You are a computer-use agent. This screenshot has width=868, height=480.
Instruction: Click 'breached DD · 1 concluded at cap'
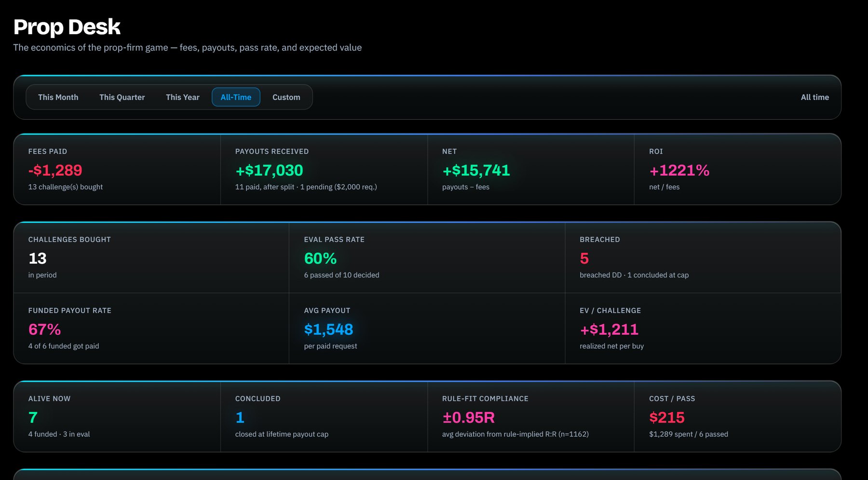tap(634, 275)
